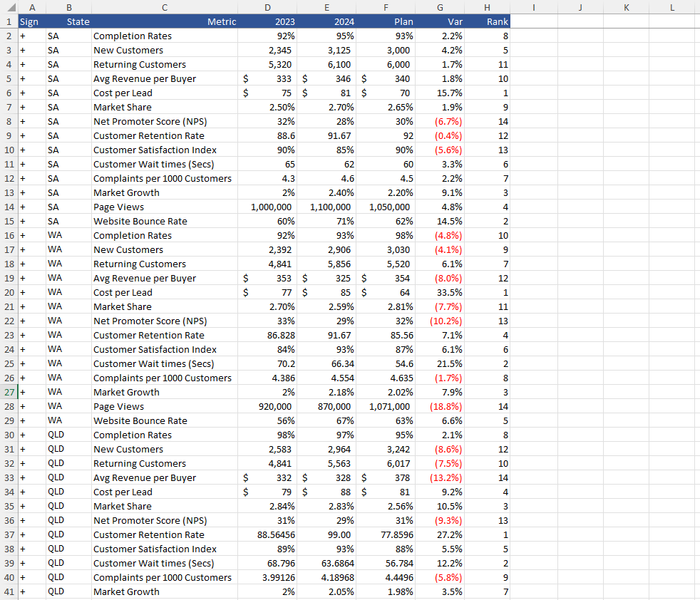Image resolution: width=700 pixels, height=600 pixels.
Task: Select column L header
Action: tap(672, 7)
